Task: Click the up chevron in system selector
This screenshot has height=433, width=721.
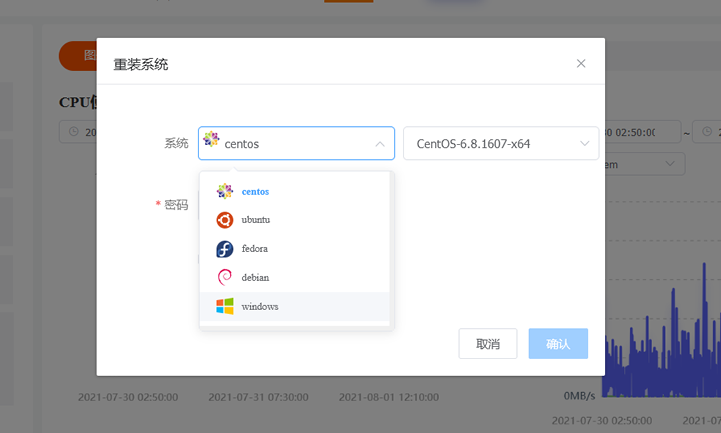Action: pos(380,144)
